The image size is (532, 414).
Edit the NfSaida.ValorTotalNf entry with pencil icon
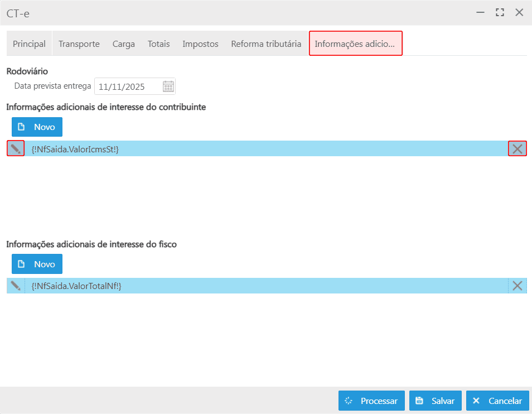tap(16, 286)
